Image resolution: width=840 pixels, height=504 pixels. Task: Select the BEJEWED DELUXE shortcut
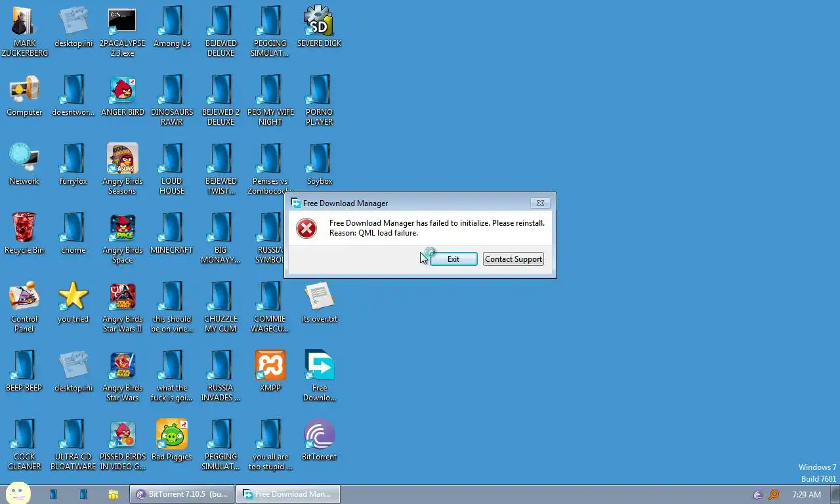pos(221,31)
